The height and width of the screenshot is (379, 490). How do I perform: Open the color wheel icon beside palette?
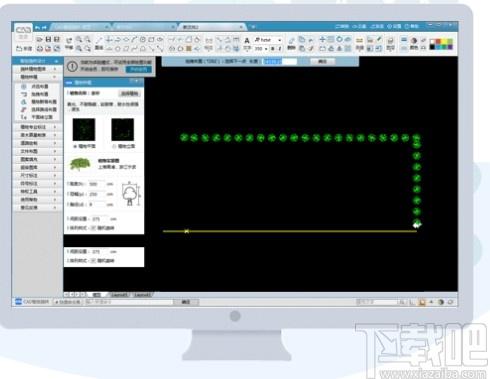click(x=414, y=40)
